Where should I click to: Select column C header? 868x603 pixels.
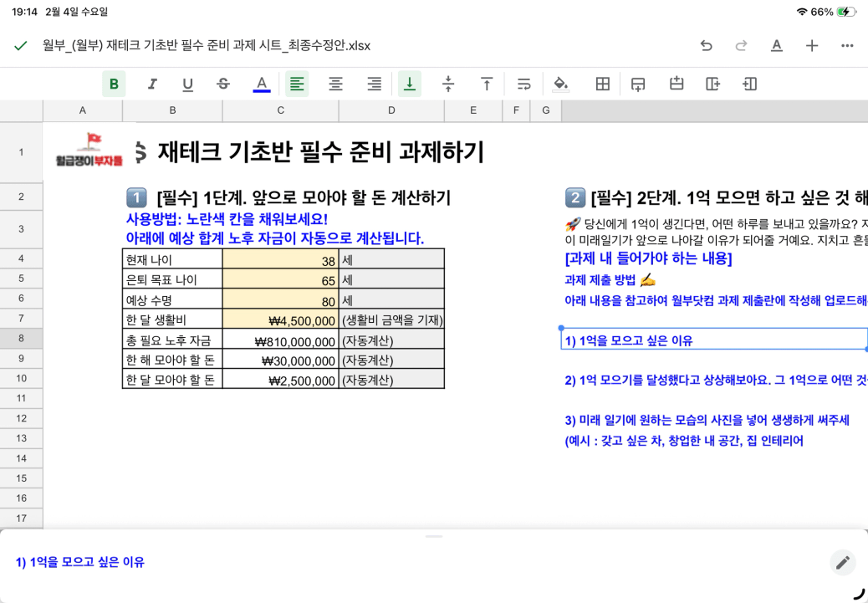click(x=280, y=110)
